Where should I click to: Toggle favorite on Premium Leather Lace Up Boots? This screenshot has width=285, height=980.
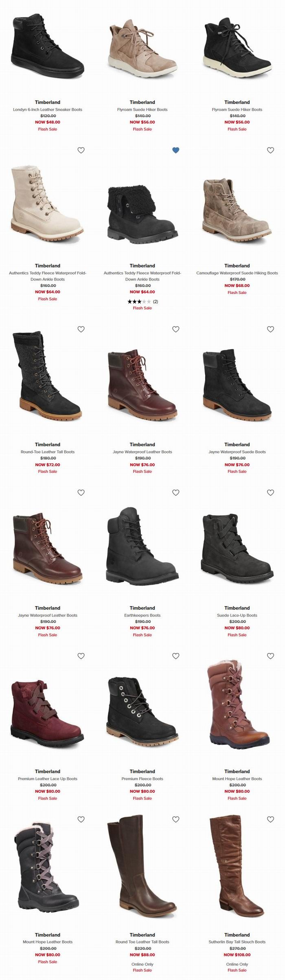click(81, 656)
